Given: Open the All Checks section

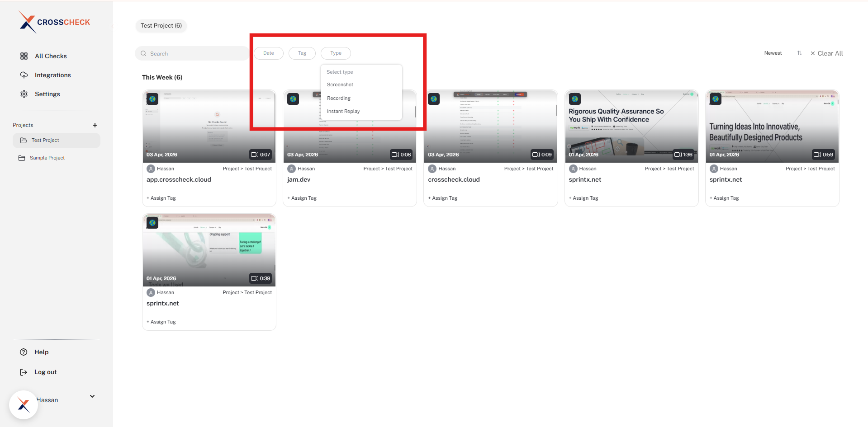Looking at the screenshot, I should click(50, 56).
